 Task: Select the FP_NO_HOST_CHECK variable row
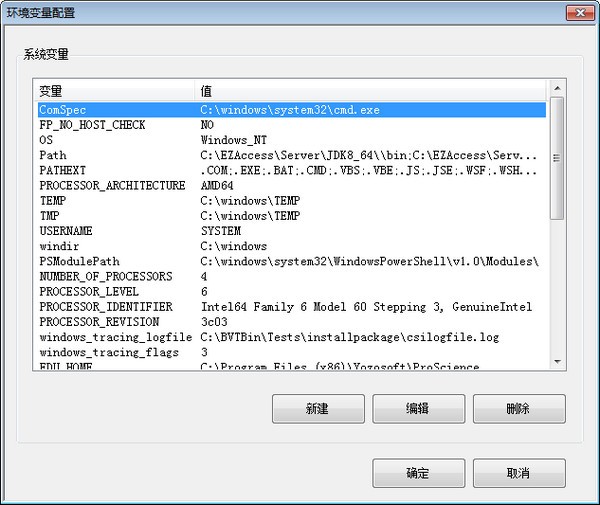click(x=292, y=125)
